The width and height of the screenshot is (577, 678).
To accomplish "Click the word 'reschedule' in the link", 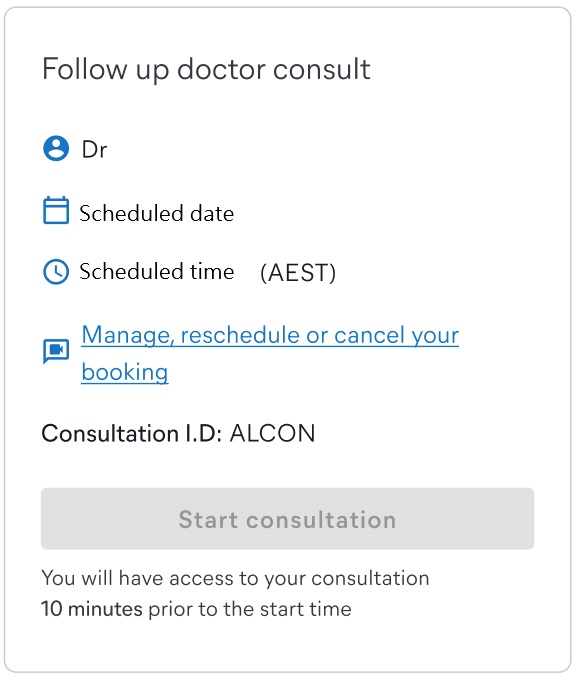I will (x=240, y=335).
